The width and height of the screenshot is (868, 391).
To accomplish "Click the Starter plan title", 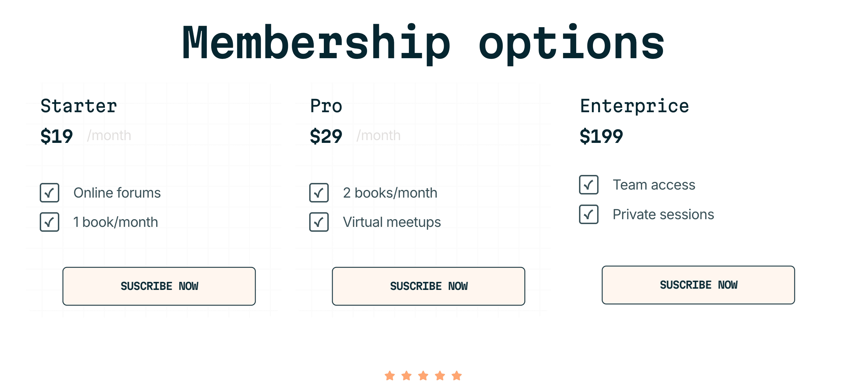I will coord(79,106).
